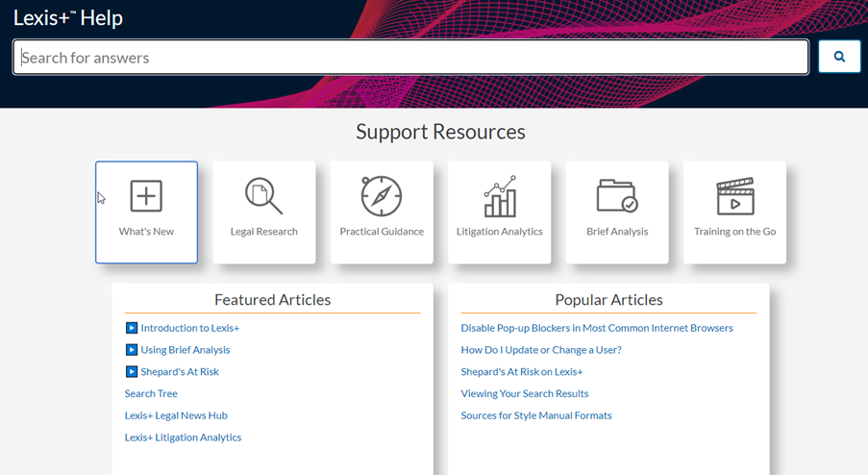868x475 pixels.
Task: Open Introduction to Lexis+ article
Action: (x=190, y=328)
